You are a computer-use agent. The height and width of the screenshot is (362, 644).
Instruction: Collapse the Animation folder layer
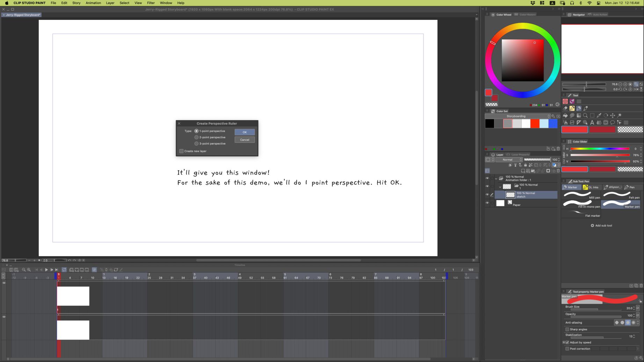pos(496,178)
